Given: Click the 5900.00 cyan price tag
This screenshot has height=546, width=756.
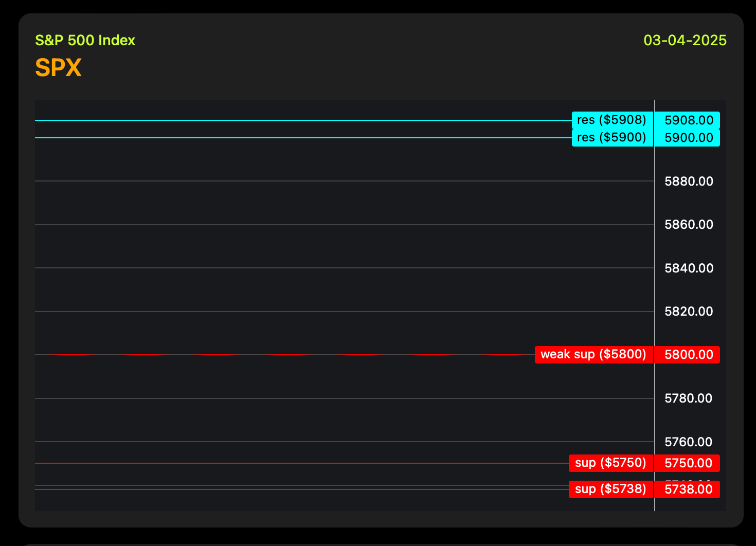Looking at the screenshot, I should 688,138.
